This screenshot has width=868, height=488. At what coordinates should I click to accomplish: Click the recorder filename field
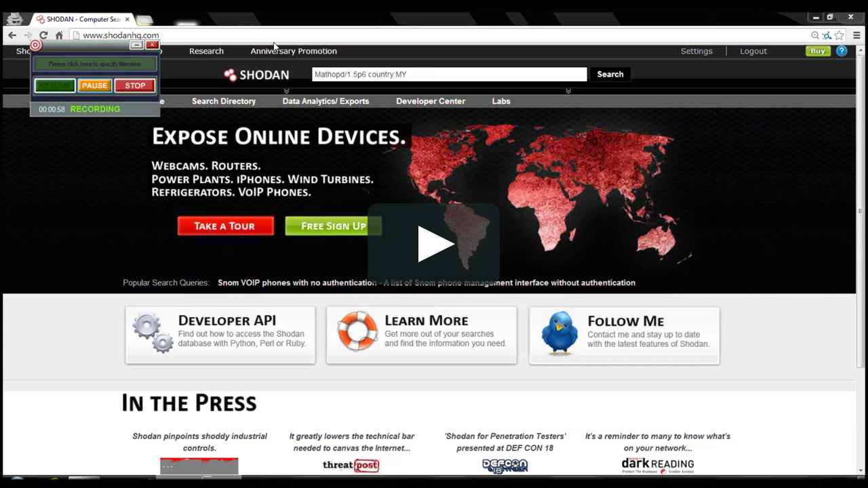(95, 64)
